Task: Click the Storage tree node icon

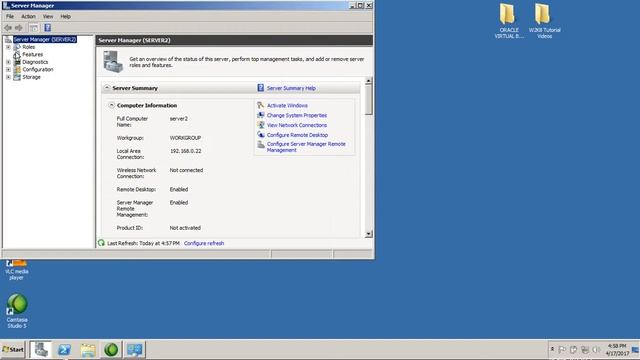Action: pyautogui.click(x=17, y=77)
